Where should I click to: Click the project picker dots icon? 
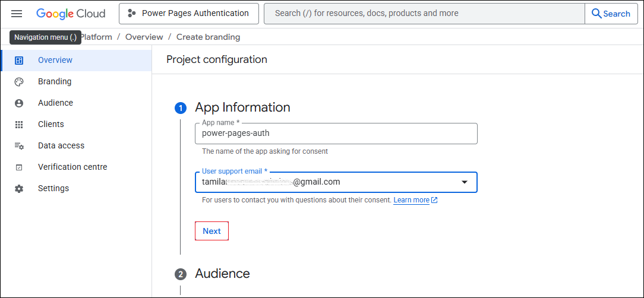(x=131, y=14)
